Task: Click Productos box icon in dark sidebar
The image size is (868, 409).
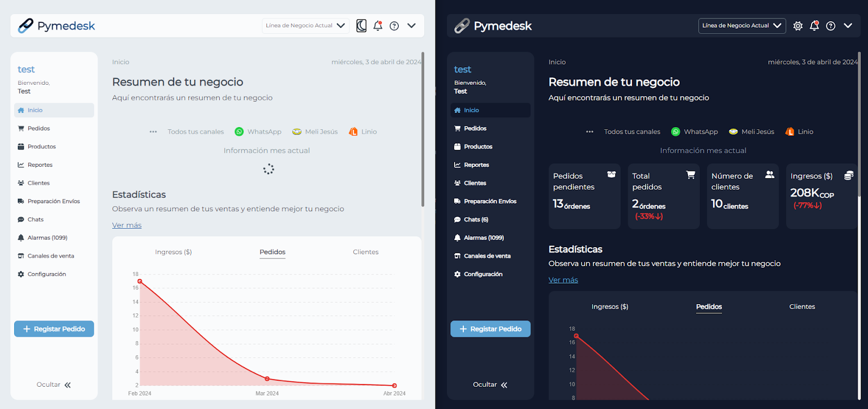Action: tap(457, 147)
